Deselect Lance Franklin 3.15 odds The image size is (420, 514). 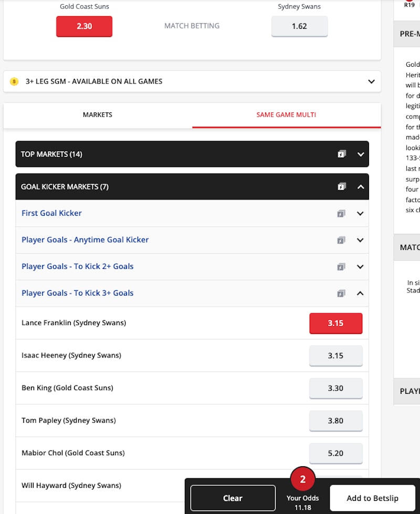[335, 323]
